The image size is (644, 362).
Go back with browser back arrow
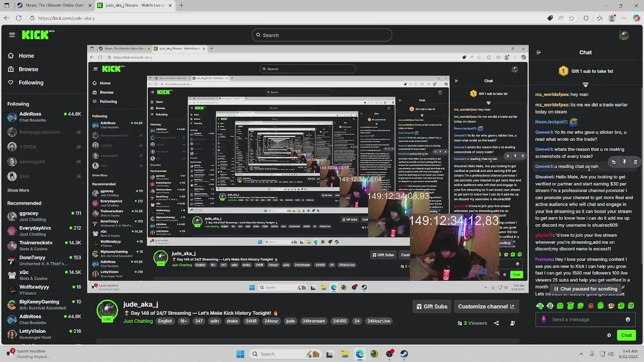coord(6,18)
